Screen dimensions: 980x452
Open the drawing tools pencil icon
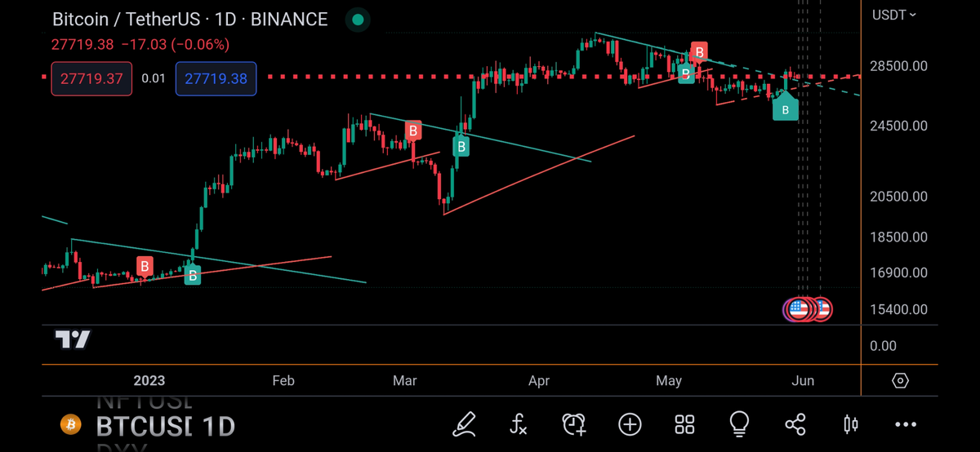coord(464,423)
